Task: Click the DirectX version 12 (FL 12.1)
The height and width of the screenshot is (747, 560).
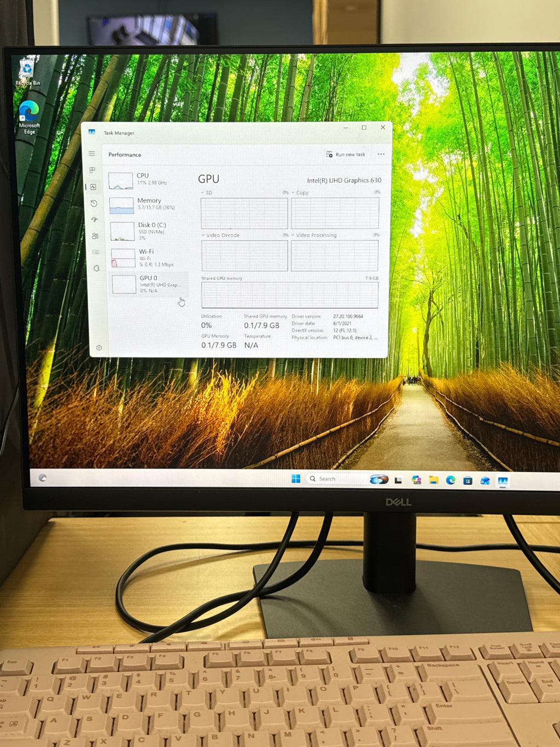Action: pyautogui.click(x=345, y=331)
